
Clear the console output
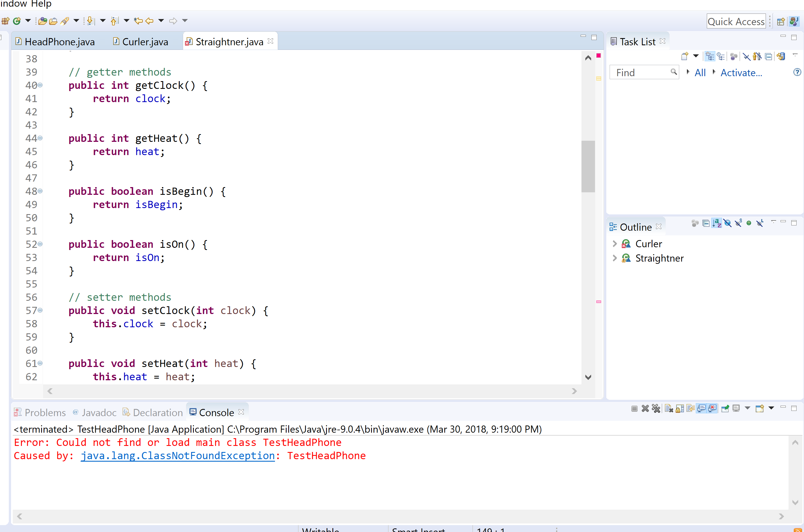coord(669,408)
